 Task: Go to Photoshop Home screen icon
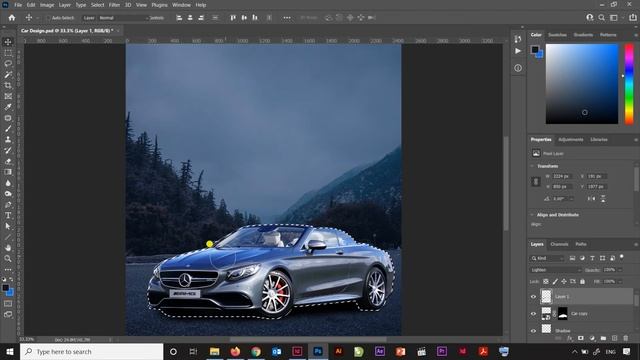(x=12, y=18)
